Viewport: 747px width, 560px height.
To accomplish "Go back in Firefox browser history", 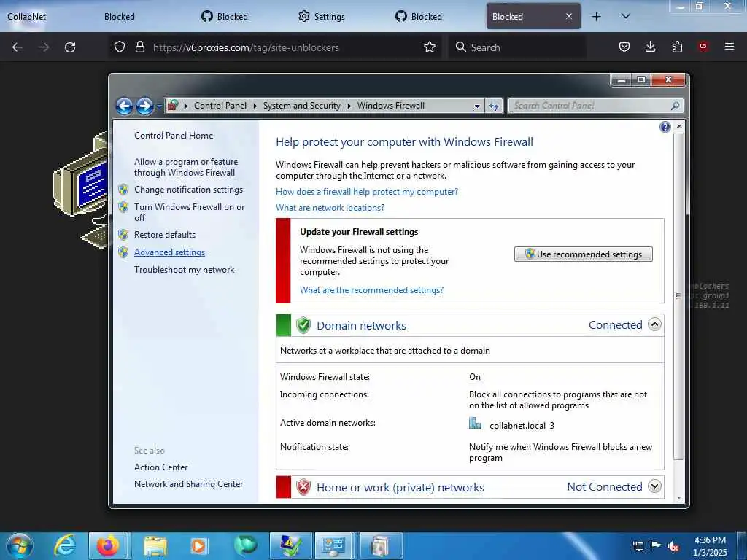I will point(18,47).
